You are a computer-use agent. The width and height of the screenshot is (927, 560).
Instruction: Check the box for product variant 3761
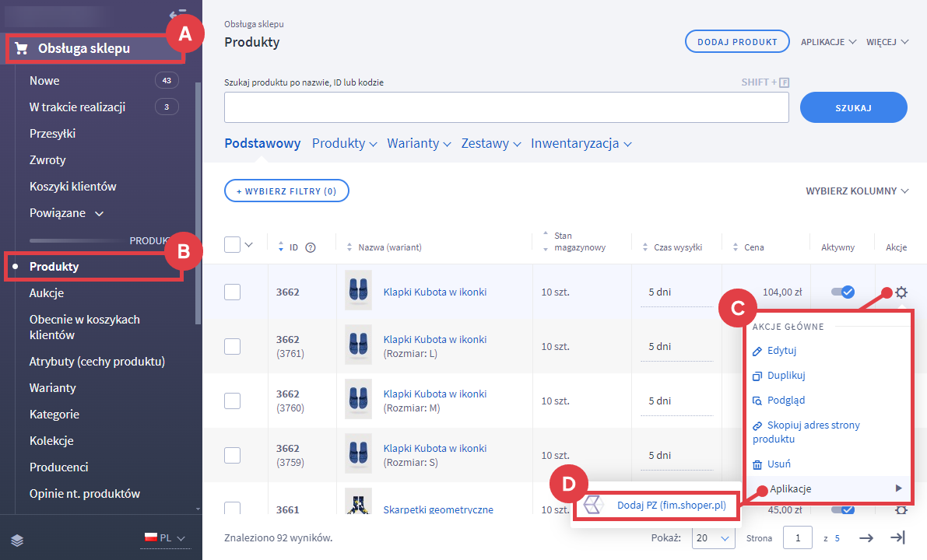click(x=232, y=346)
